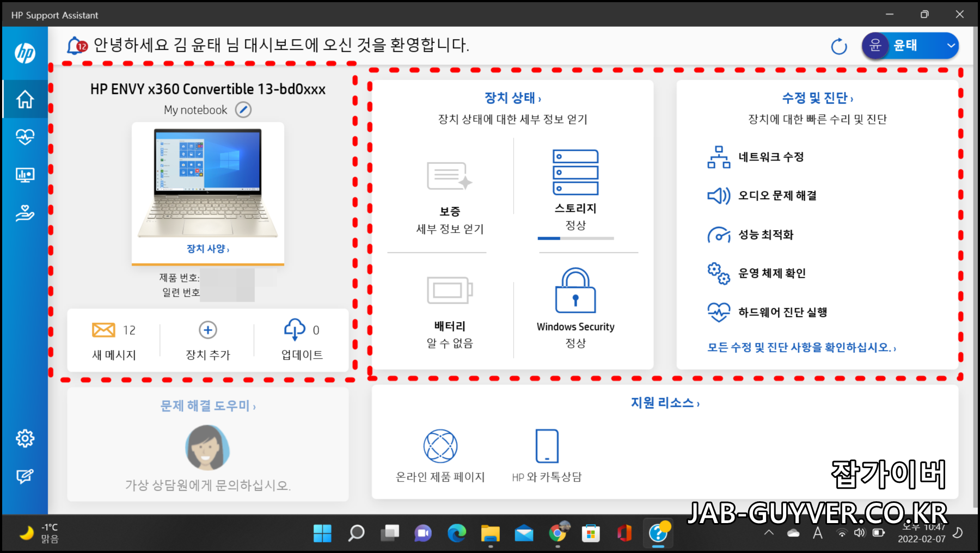Image resolution: width=980 pixels, height=553 pixels.
Task: Open warranty details icon
Action: pos(450,176)
